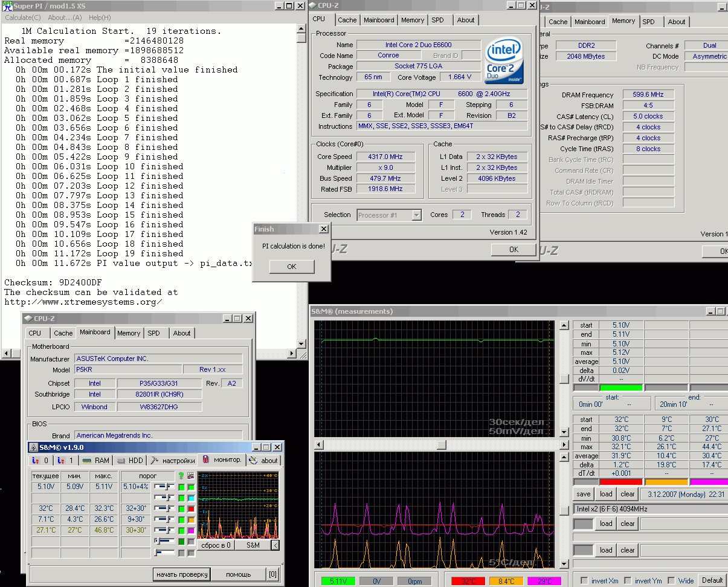The height and width of the screenshot is (587, 728).
Task: Click the green question mark icon in S&M
Action: 181,476
